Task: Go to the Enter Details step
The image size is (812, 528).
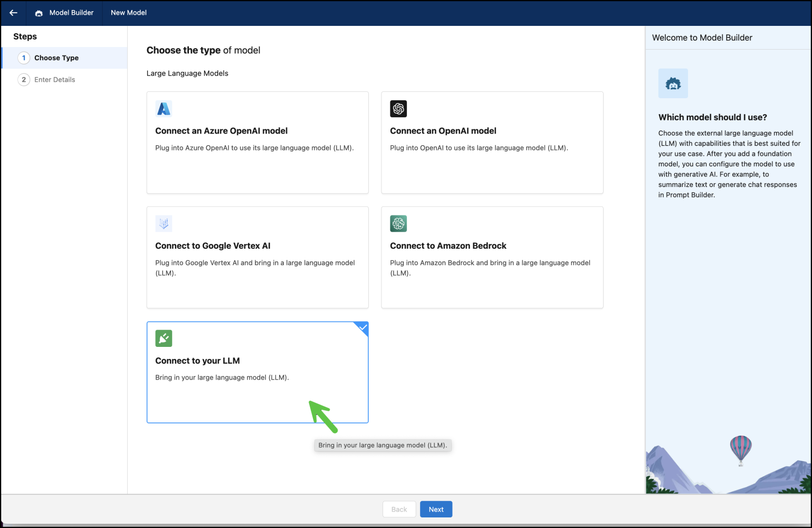Action: 64,80
